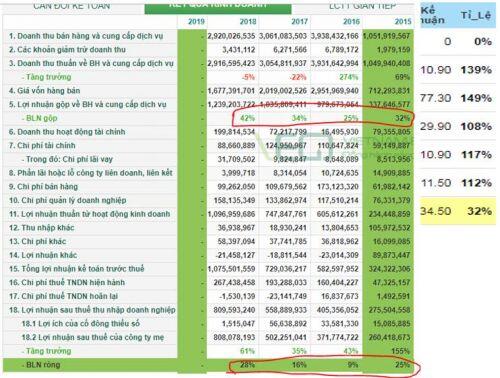Click 2018 pre-tax profit 1,075,501,559

pos(231,269)
